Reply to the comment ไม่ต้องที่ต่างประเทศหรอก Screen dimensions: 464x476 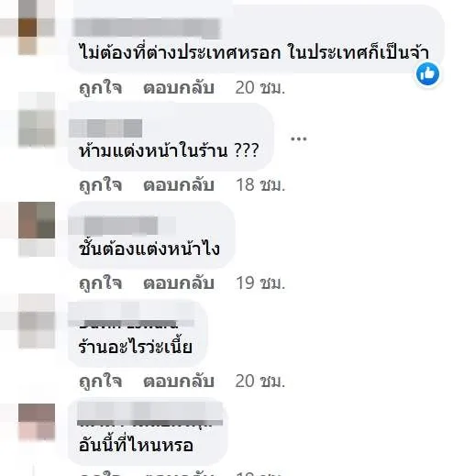[x=179, y=88]
